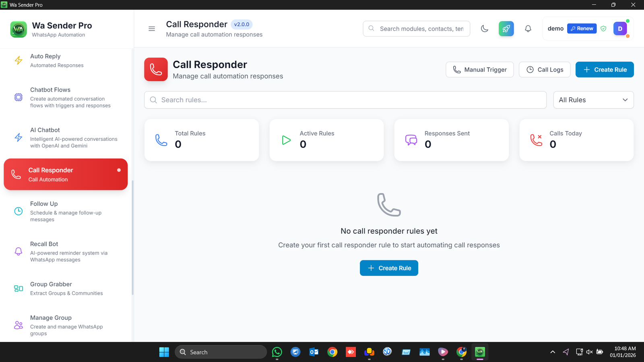Click the rocket upgrade toggle icon
The width and height of the screenshot is (644, 362).
click(x=506, y=29)
